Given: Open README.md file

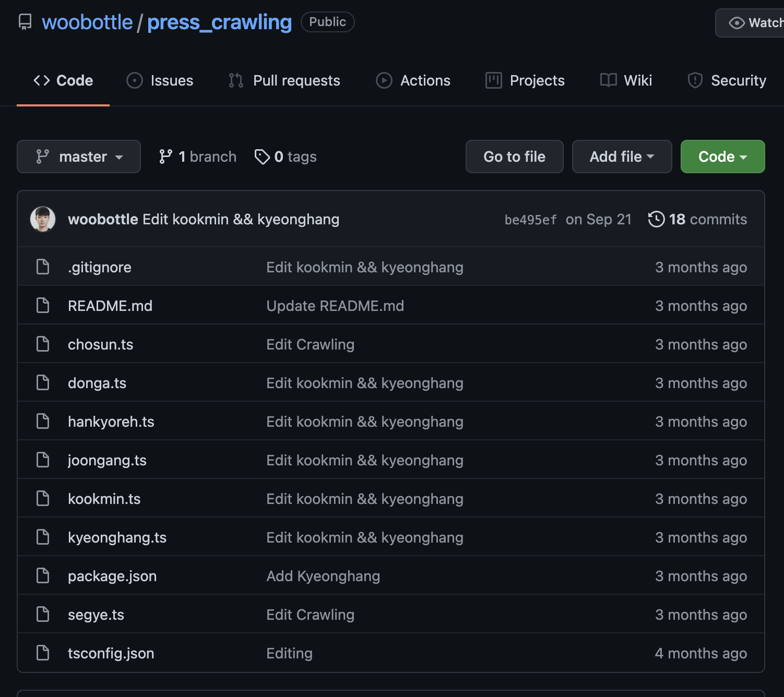Looking at the screenshot, I should [x=110, y=306].
